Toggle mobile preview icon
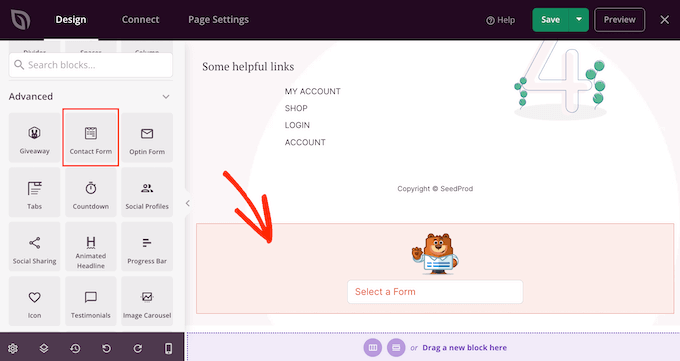The width and height of the screenshot is (680, 361). coord(169,348)
